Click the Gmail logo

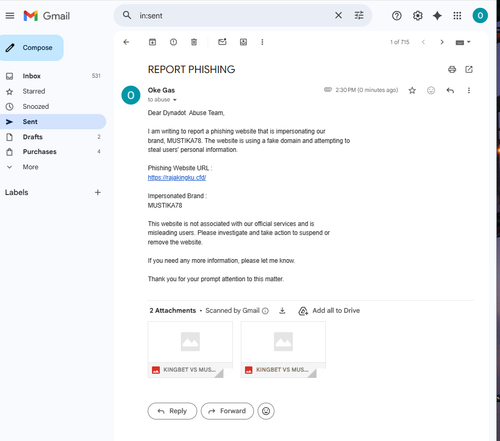47,16
